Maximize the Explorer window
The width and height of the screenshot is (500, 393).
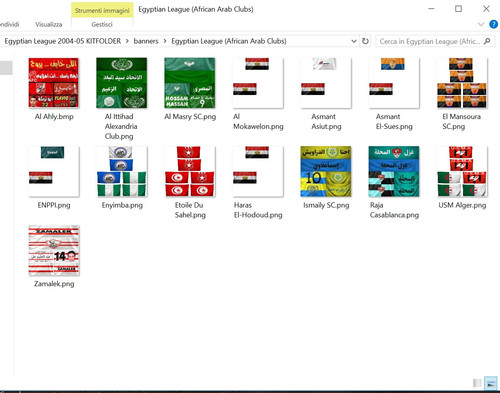[x=459, y=9]
